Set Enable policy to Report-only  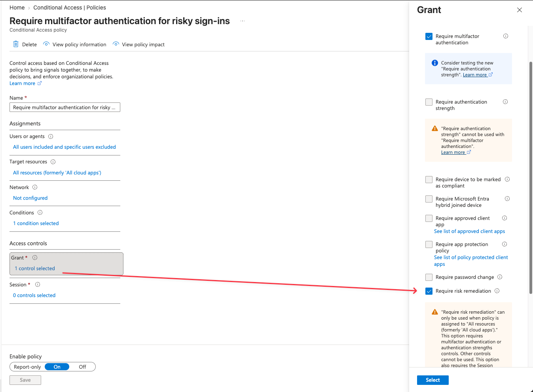tap(27, 367)
